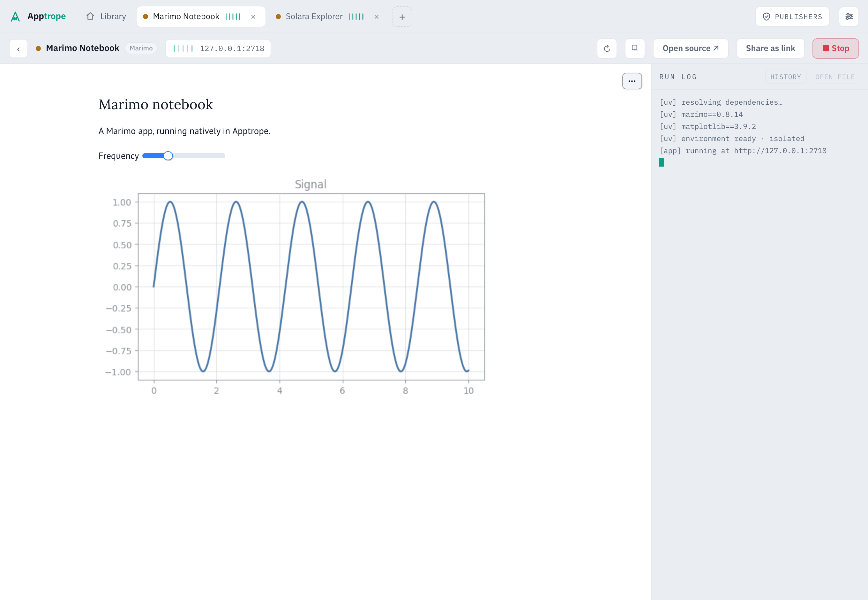Click the Marimo Notebook tab activity bars
This screenshot has height=600, width=868.
point(233,17)
